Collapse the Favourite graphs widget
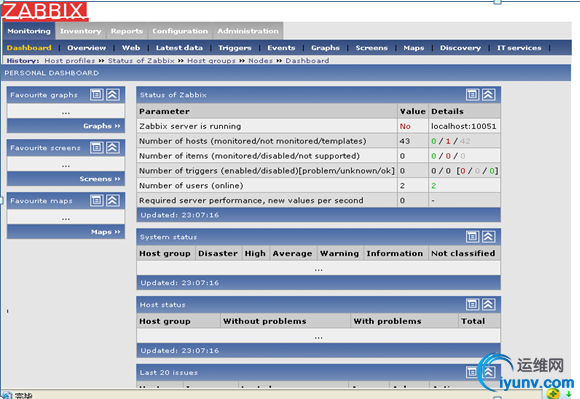 pyautogui.click(x=113, y=95)
